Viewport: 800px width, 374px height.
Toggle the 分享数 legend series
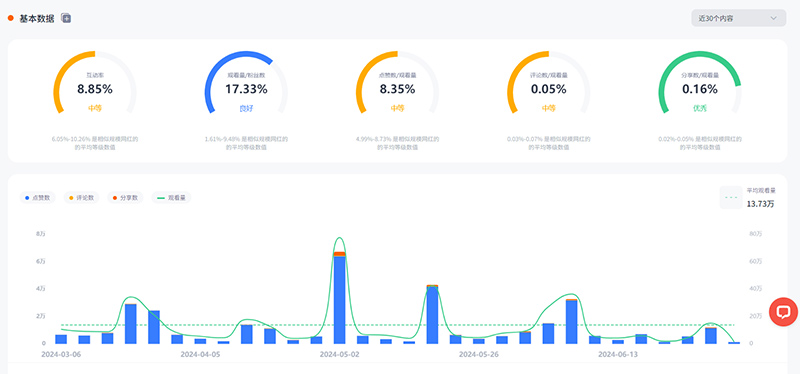point(126,197)
